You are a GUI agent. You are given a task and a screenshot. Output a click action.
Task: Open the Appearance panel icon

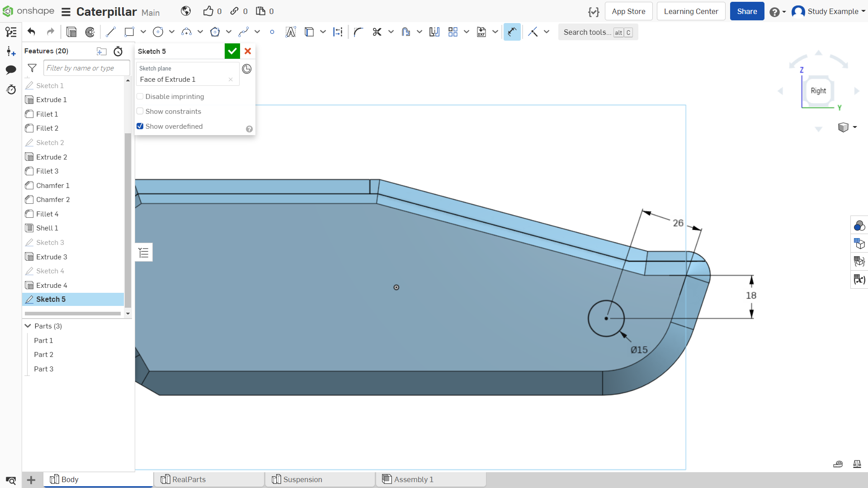click(859, 225)
